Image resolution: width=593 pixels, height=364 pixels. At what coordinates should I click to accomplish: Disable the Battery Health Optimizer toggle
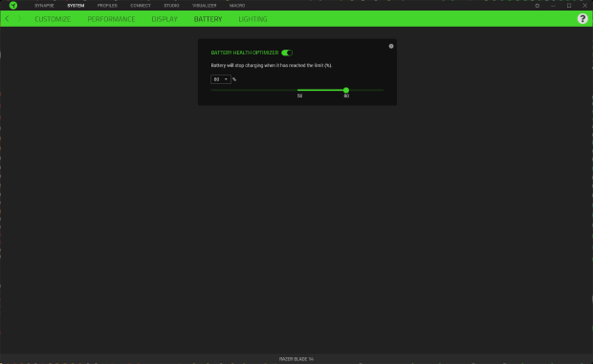tap(287, 53)
